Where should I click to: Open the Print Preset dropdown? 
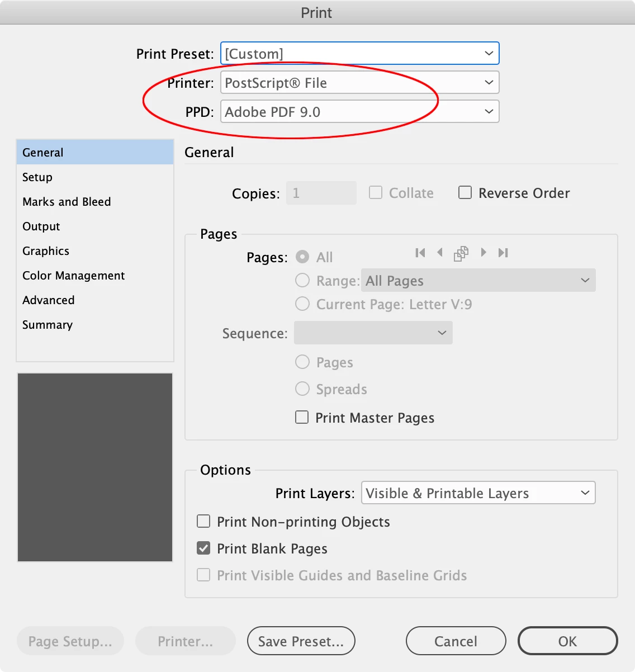pos(359,54)
